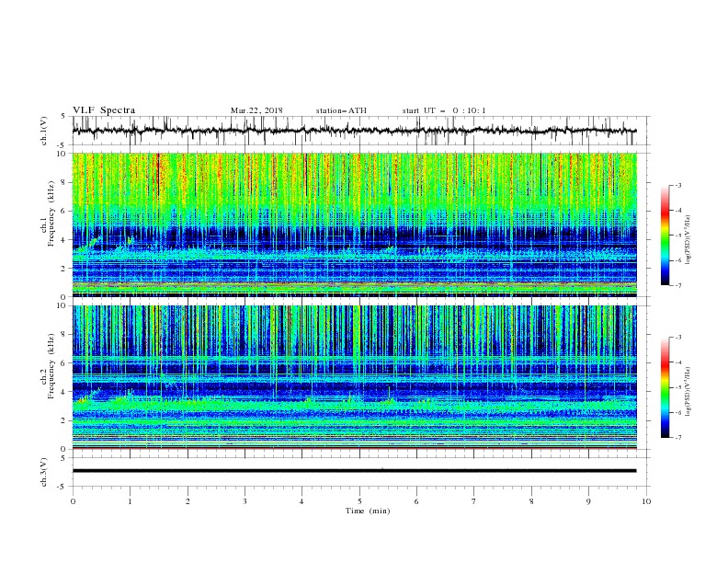Click time axis tick label "8"

(x=531, y=501)
